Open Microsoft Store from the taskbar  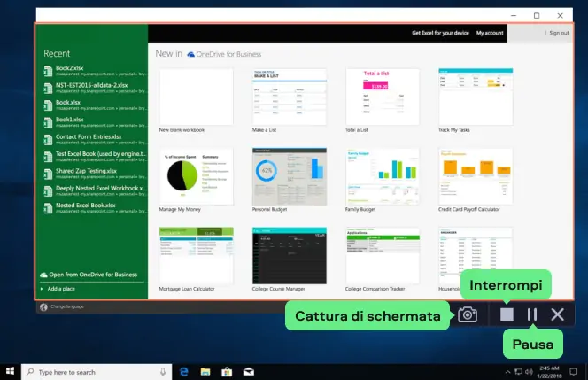pos(227,372)
